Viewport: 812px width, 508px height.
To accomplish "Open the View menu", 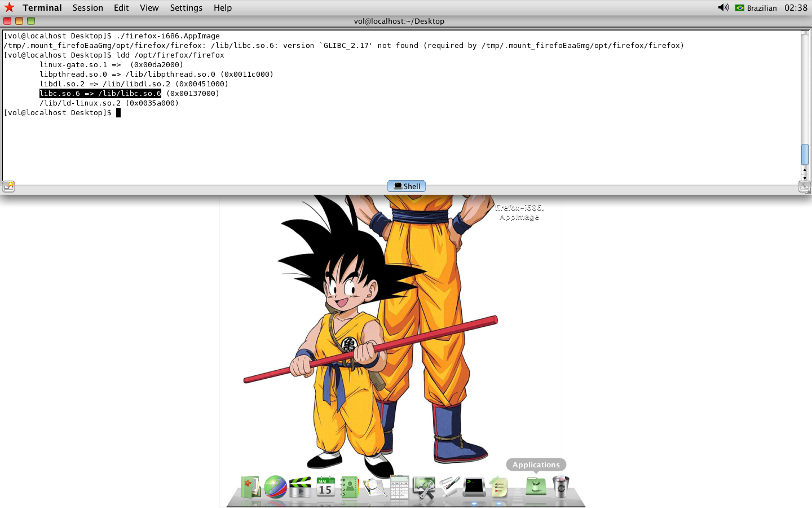I will pos(149,8).
